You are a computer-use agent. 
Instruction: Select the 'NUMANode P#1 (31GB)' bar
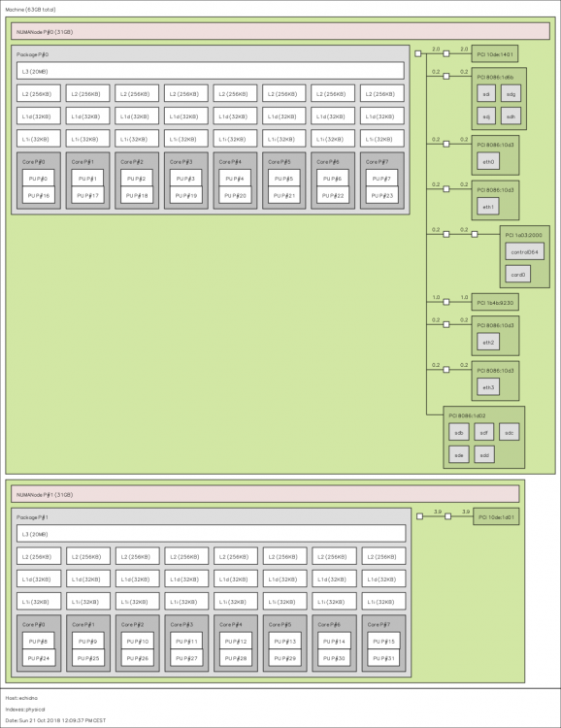click(265, 494)
